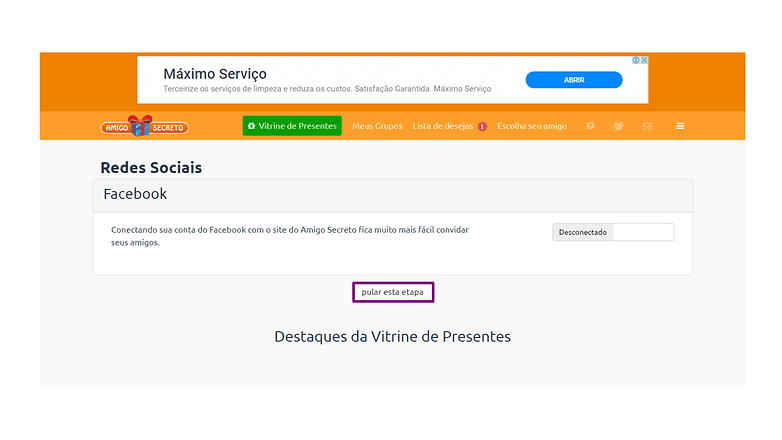Viewport: 782px width, 440px height.
Task: Click the Lista de desejos alert badge
Action: [x=482, y=127]
